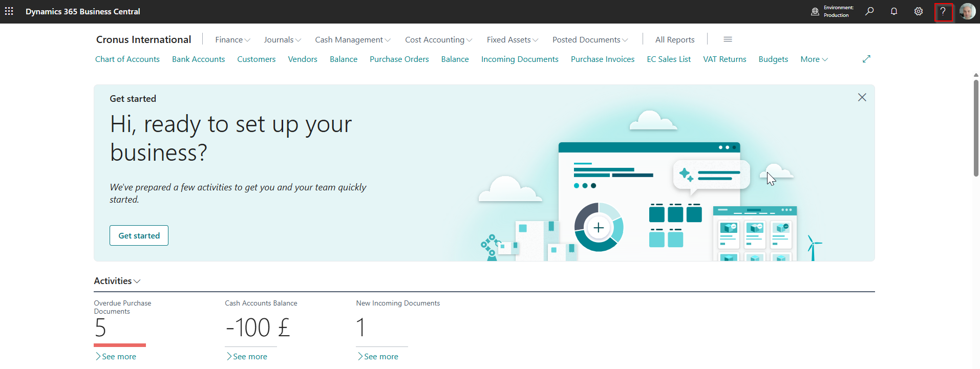Click the vertical page scrollbar
This screenshot has width=980, height=369.
pos(976,128)
